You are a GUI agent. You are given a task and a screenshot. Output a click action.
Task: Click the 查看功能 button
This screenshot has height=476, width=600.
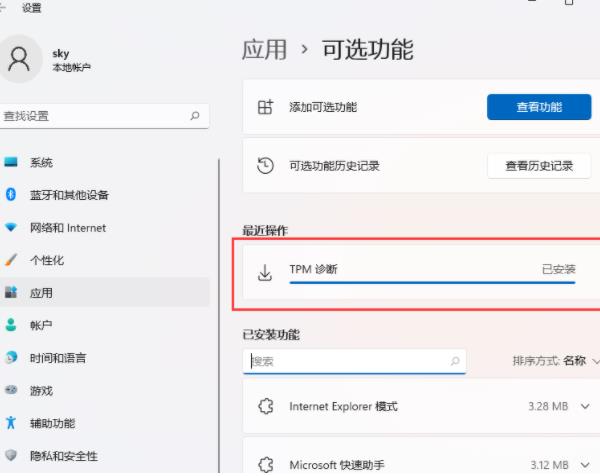point(539,107)
